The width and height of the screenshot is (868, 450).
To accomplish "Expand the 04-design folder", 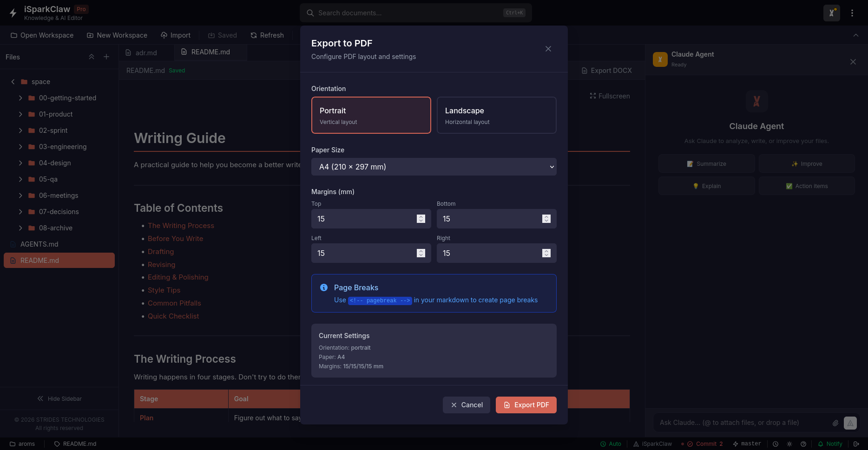I will click(x=20, y=163).
